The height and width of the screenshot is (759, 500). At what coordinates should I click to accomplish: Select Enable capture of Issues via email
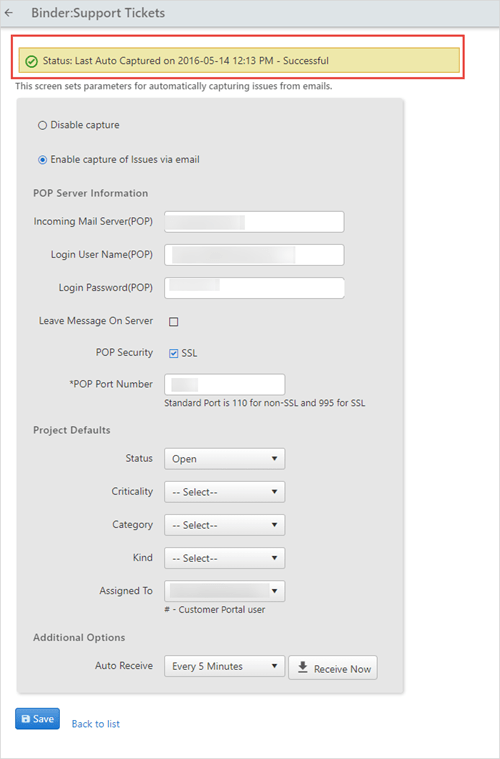(x=43, y=160)
